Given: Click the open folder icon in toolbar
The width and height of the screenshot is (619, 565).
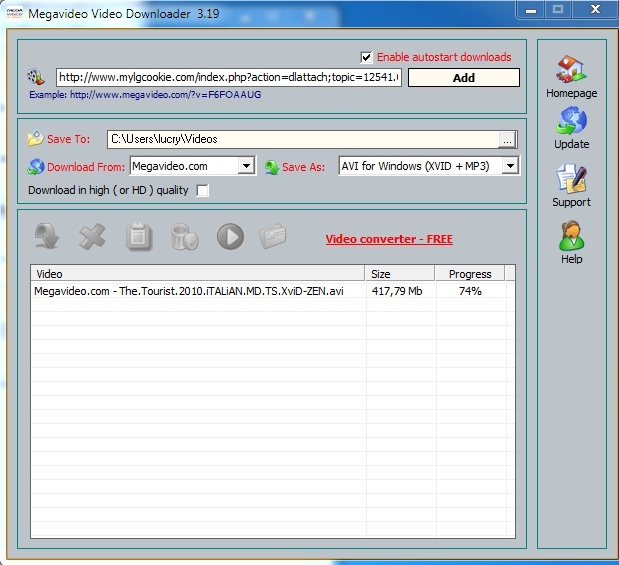Looking at the screenshot, I should (x=273, y=236).
